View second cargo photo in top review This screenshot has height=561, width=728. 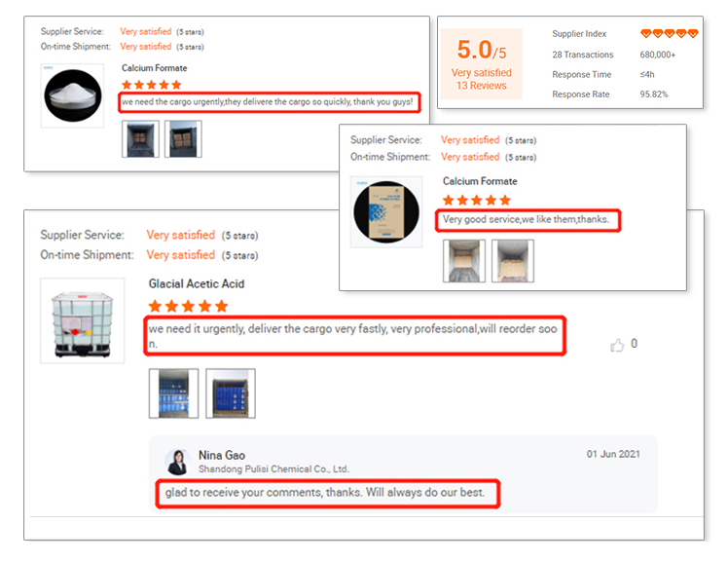point(183,139)
